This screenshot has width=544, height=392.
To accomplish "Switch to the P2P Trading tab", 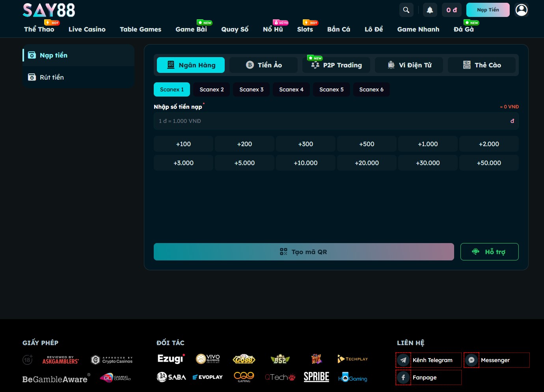I will tap(336, 65).
